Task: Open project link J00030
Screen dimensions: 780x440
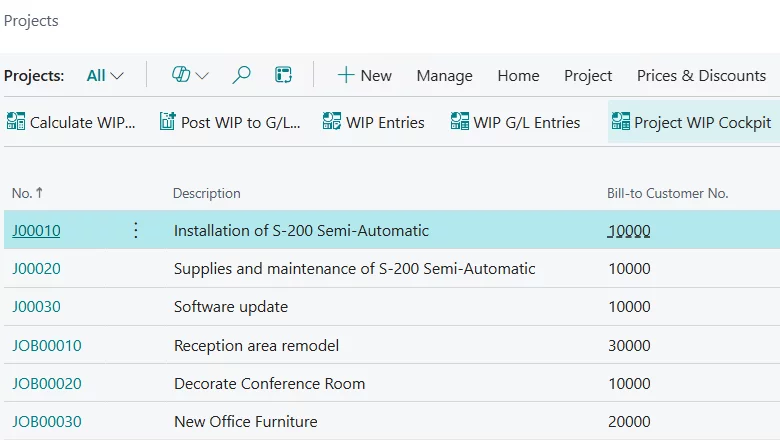Action: click(x=36, y=307)
